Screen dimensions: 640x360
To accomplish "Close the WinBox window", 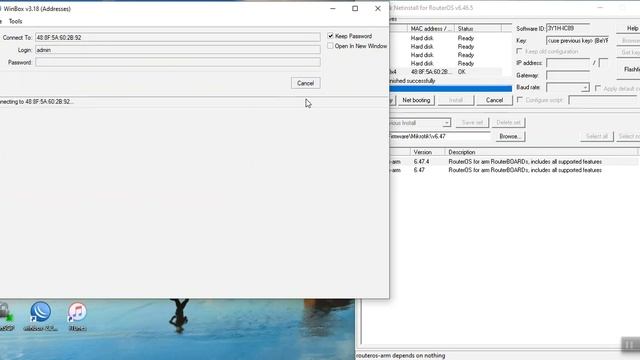I will tap(378, 9).
